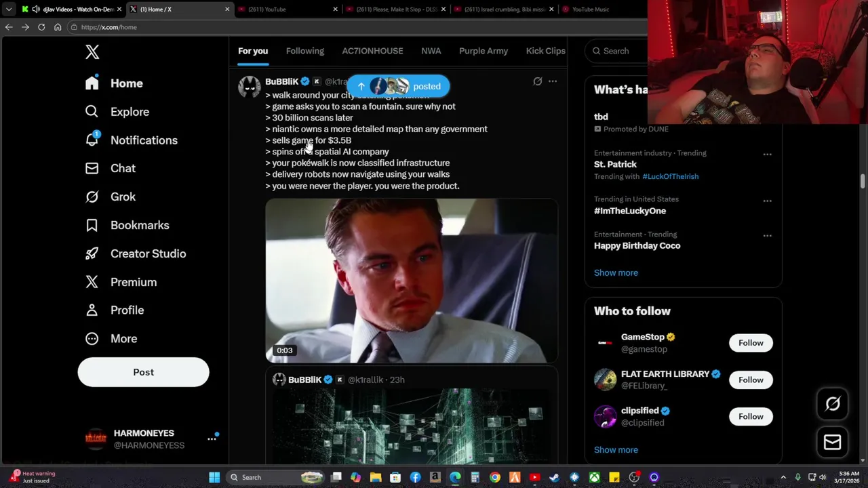Open GameStop profile avatar

point(605,343)
